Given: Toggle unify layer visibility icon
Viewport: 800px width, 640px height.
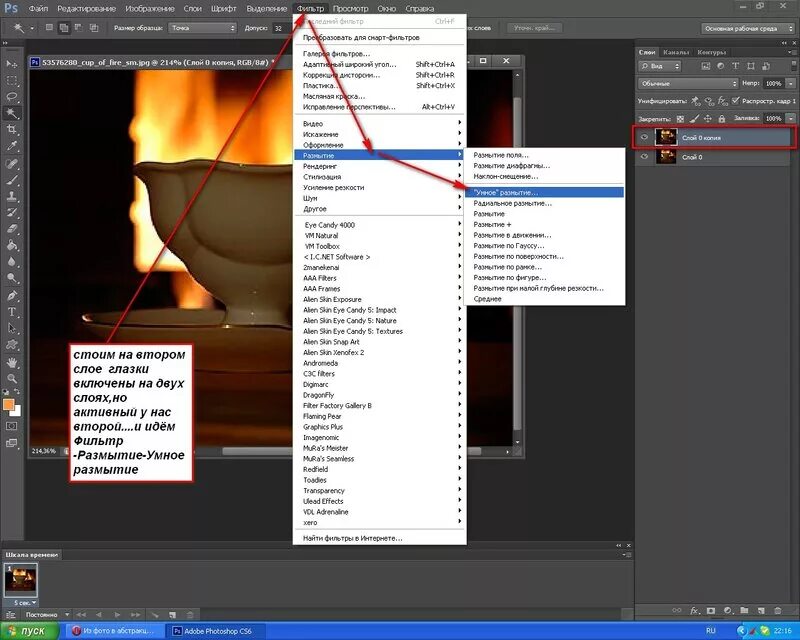Looking at the screenshot, I should [709, 101].
